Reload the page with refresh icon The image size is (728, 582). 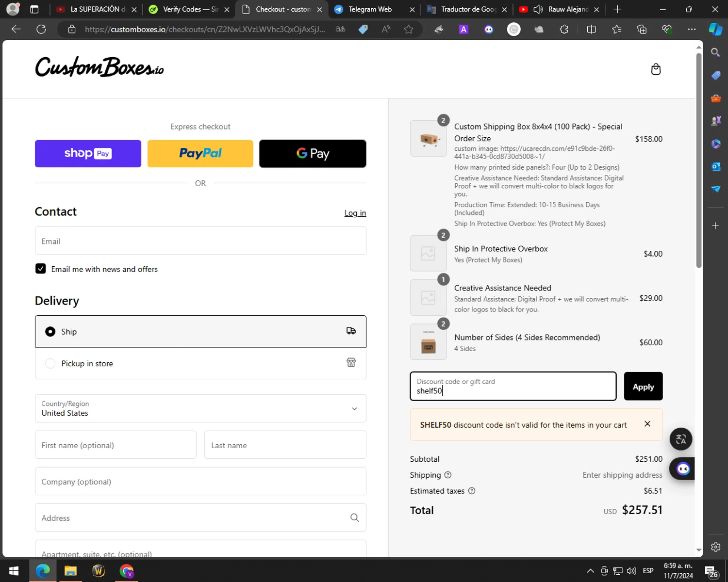pos(41,29)
